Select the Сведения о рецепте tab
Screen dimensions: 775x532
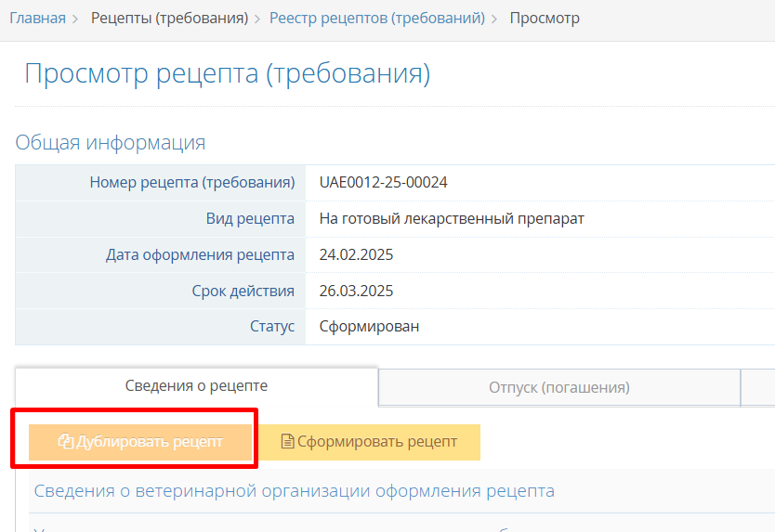[x=196, y=386]
